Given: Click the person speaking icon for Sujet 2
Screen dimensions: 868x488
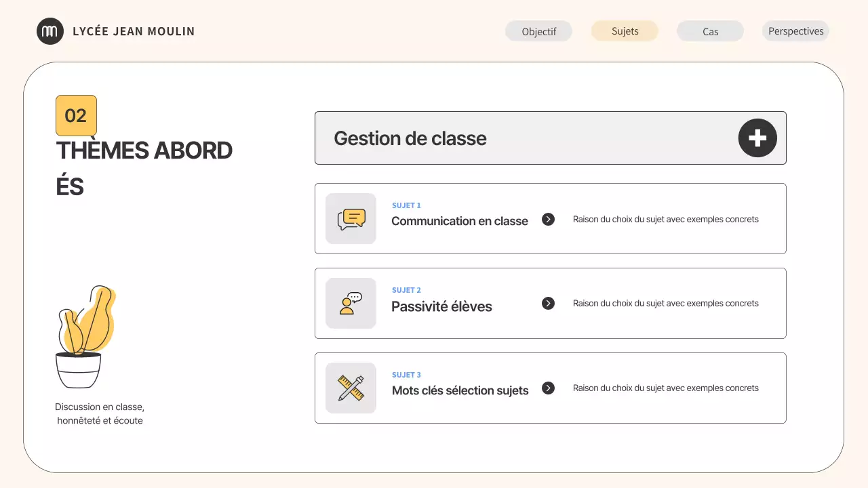Looking at the screenshot, I should click(x=351, y=304).
